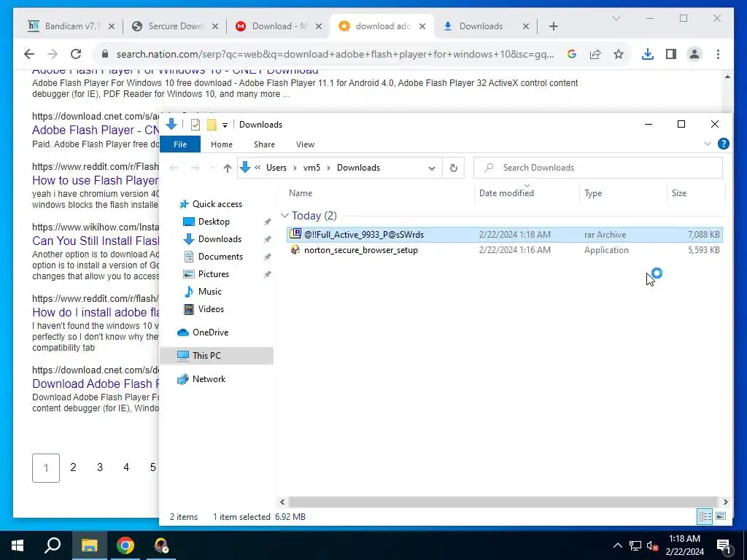Reload the Chrome page
The width and height of the screenshot is (747, 560).
pyautogui.click(x=76, y=54)
